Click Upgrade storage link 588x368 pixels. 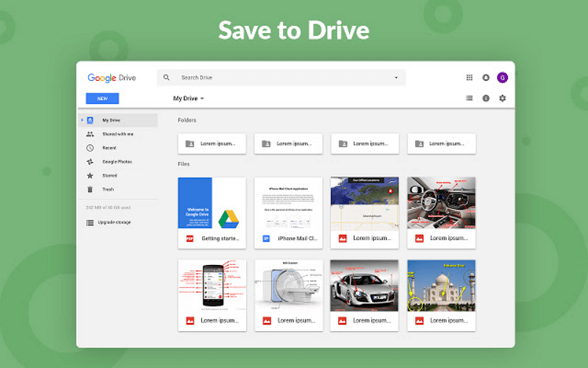pos(114,222)
